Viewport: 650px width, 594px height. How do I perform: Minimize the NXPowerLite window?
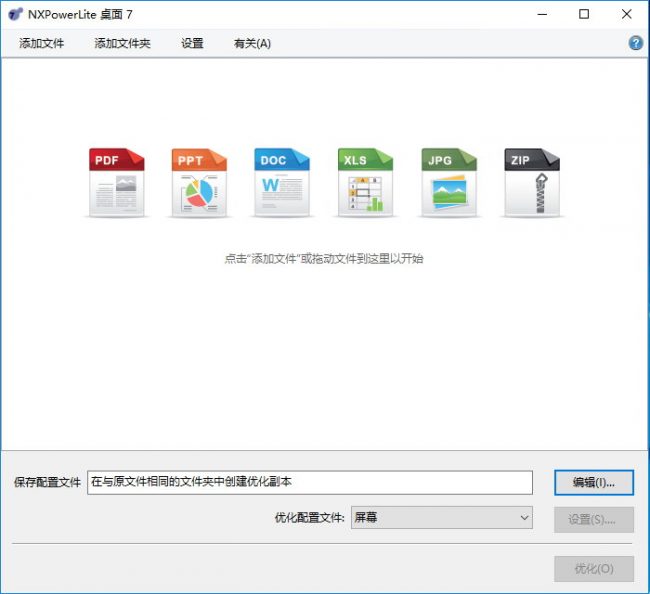(541, 14)
